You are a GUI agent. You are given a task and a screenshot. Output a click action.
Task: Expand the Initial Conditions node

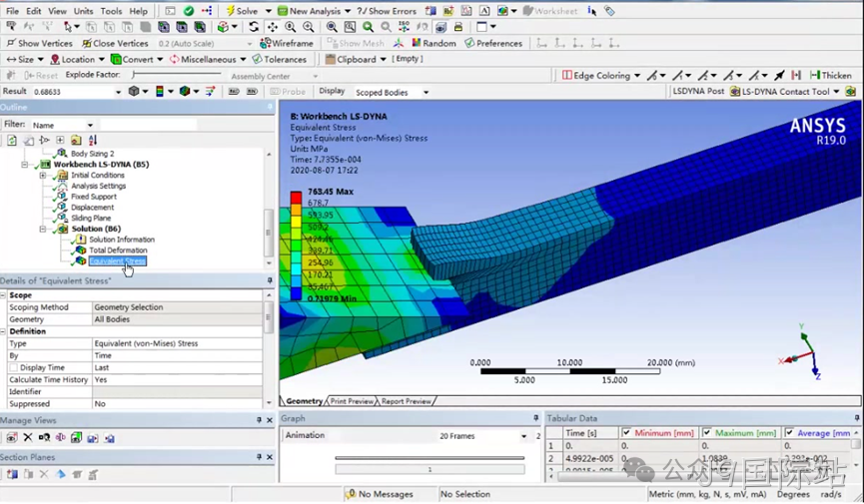tap(43, 176)
